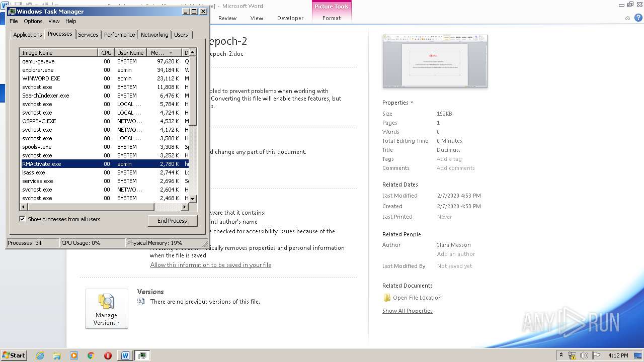The width and height of the screenshot is (644, 362).
Task: Click the horizontal scroll right arrow
Action: (x=185, y=207)
